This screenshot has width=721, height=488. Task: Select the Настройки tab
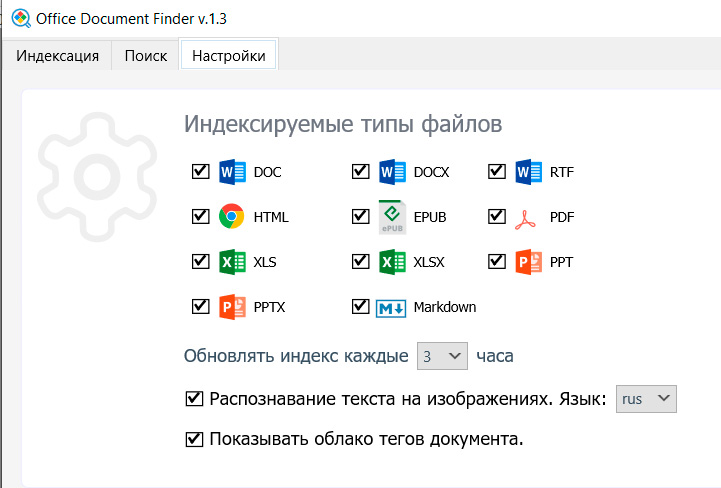tap(229, 56)
